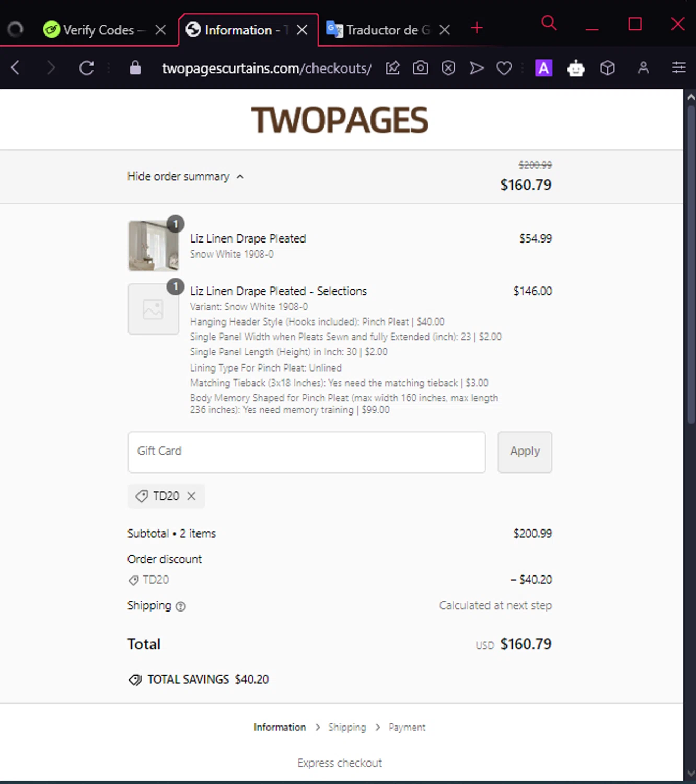The height and width of the screenshot is (784, 696).
Task: Add page to bookmarks with heart icon
Action: [x=504, y=68]
